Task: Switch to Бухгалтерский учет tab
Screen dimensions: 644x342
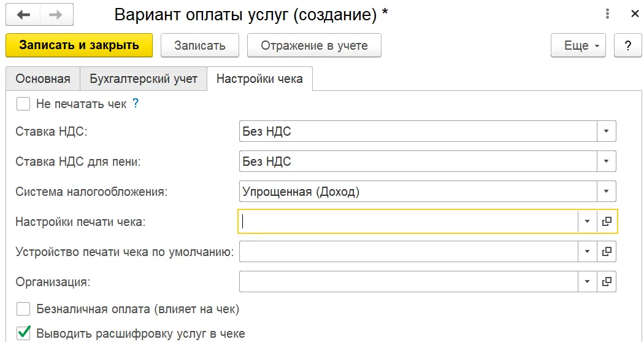Action: (144, 79)
